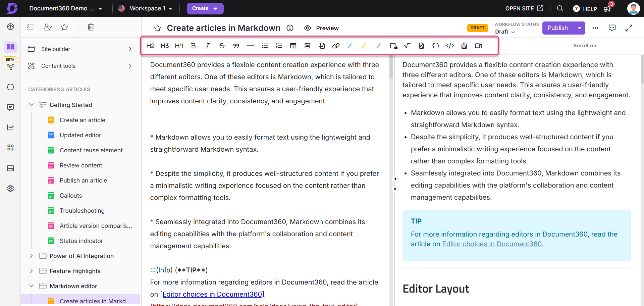Insert an H3 heading
This screenshot has width=644, height=306.
(x=165, y=46)
